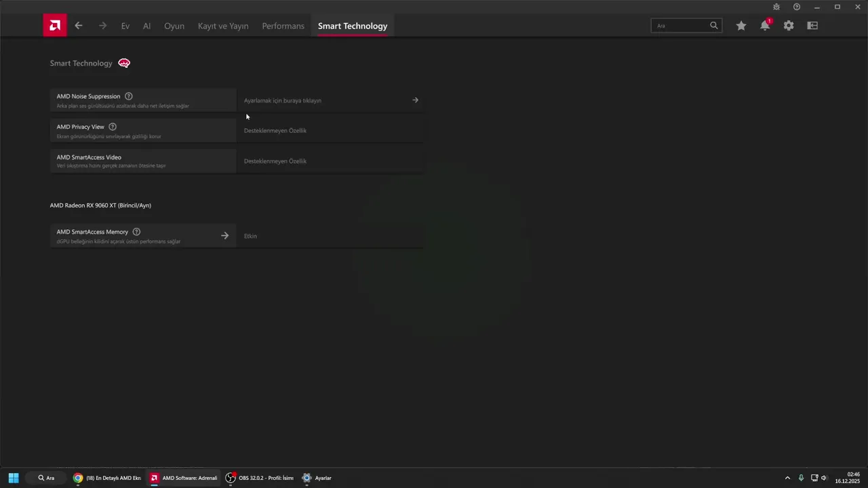Open Ayarlar taskbar item

317,478
